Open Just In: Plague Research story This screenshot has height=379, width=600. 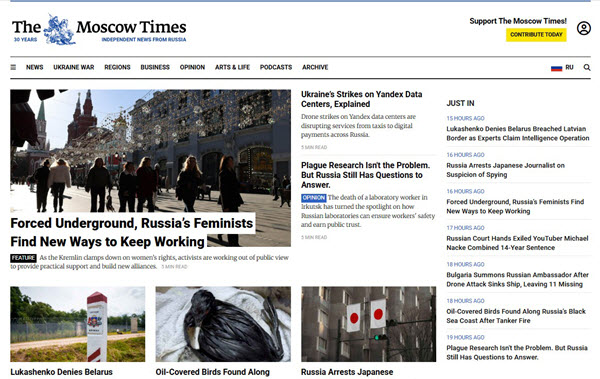coord(517,353)
